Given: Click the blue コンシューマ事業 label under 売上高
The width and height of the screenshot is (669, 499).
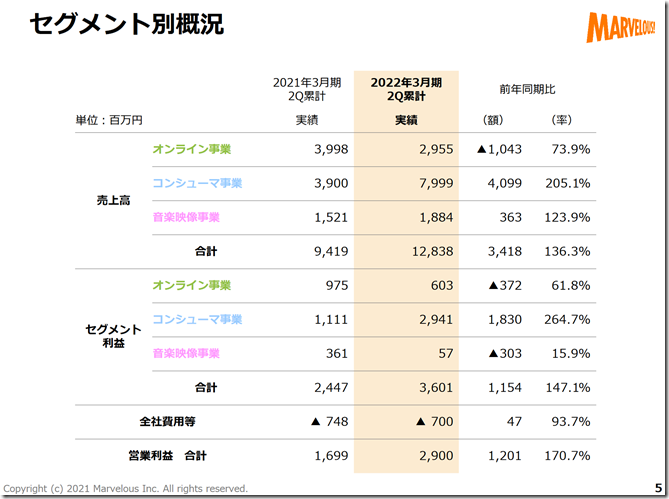Looking at the screenshot, I should pos(197,183).
